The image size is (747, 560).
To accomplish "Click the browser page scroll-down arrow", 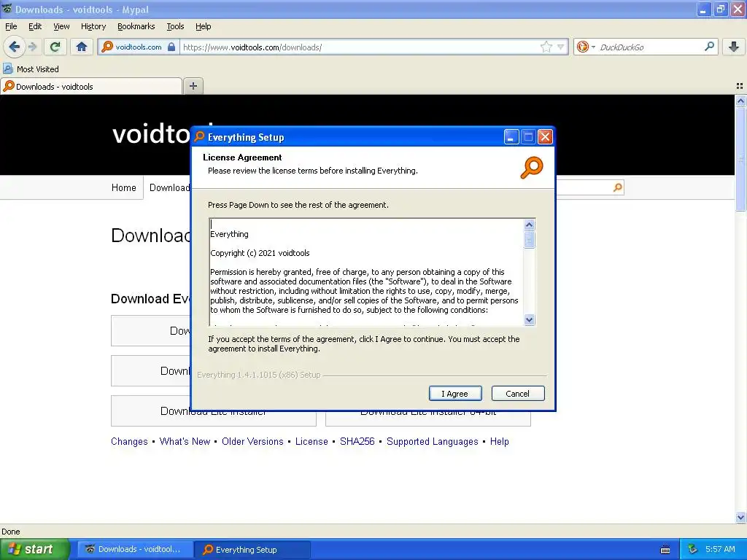I will 740,518.
